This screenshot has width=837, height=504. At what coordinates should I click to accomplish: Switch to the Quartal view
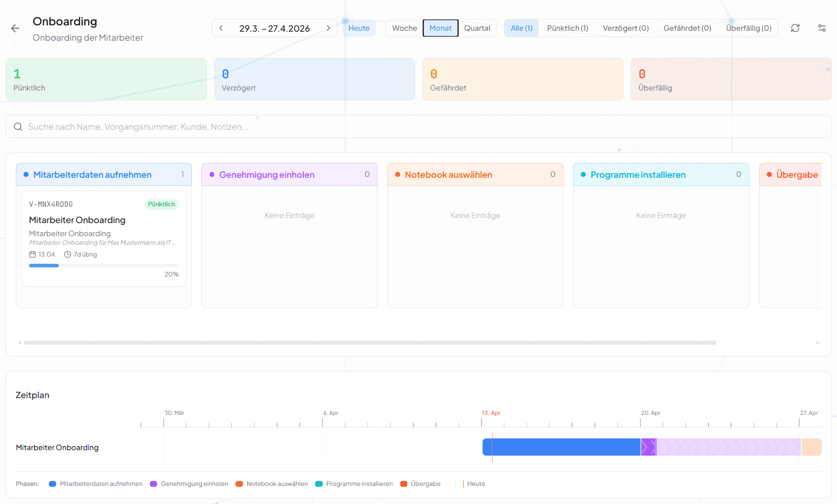pos(477,28)
